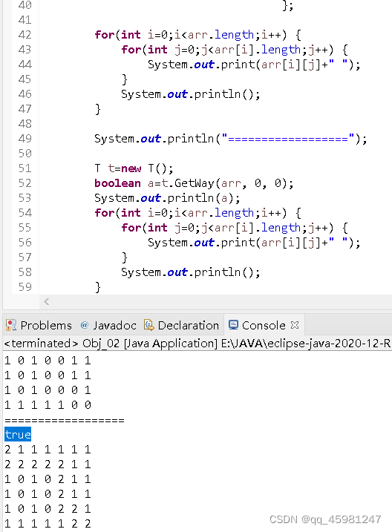Screen dimensions: 392x532
Task: Click the console '=====' separator output line
Action: [x=65, y=421]
